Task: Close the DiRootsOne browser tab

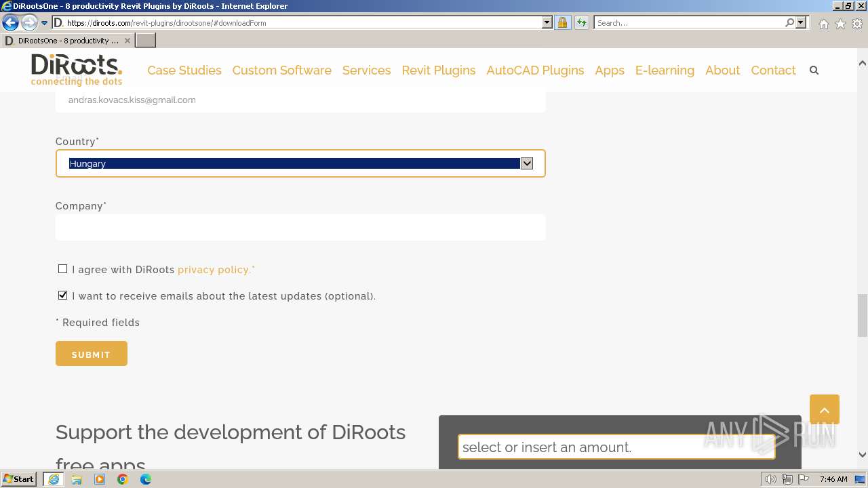Action: (x=127, y=41)
